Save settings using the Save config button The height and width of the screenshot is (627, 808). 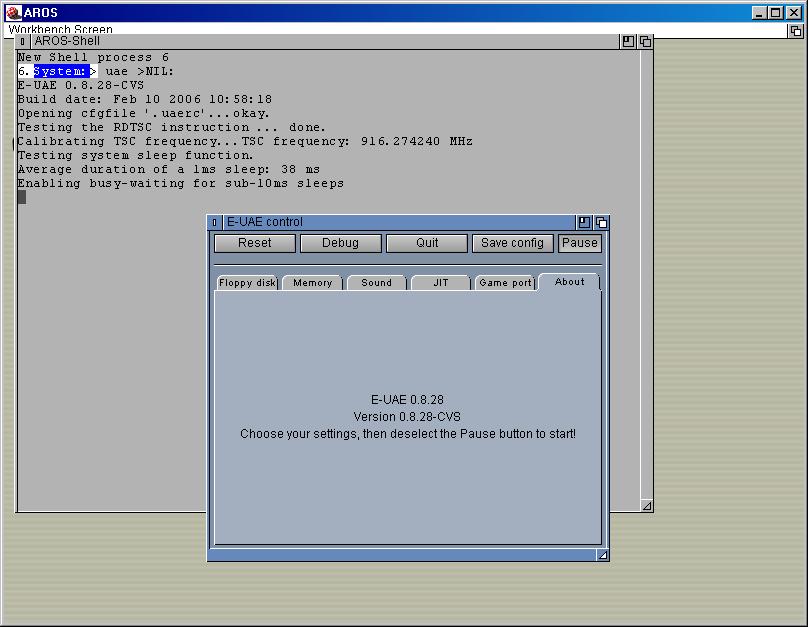(x=513, y=243)
